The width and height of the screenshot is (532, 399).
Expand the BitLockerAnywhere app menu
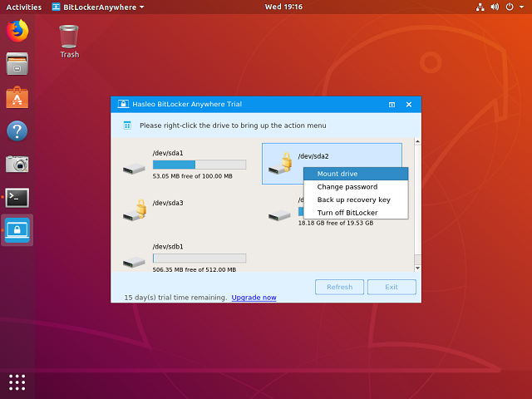(98, 7)
